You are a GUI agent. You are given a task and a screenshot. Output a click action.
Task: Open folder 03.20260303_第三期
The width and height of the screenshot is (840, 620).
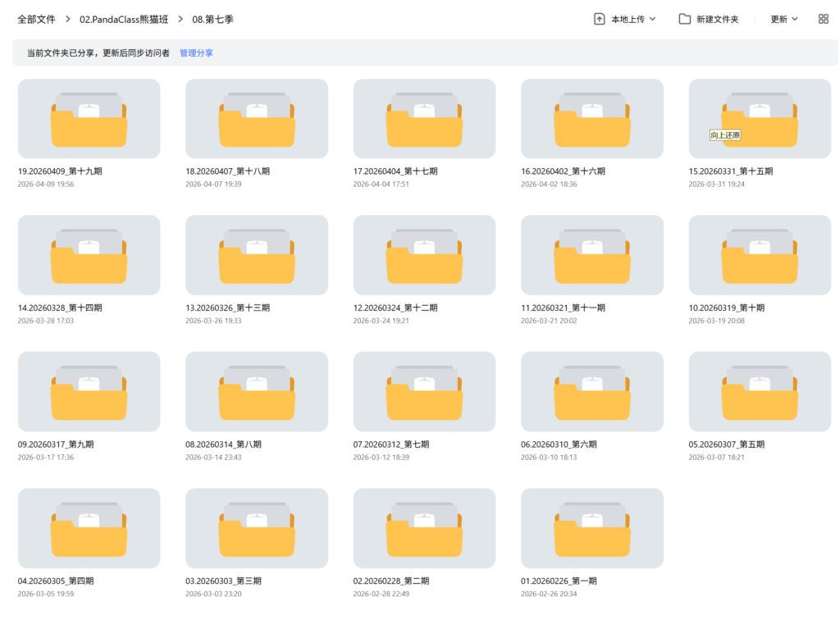click(256, 528)
